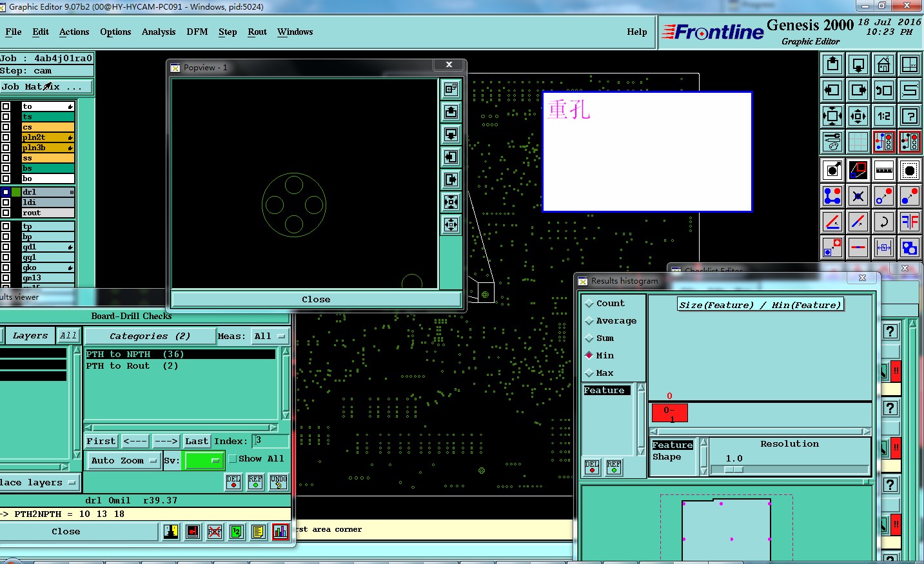Select the PTH to NPTH (36) category
This screenshot has width=924, height=564.
tap(181, 354)
